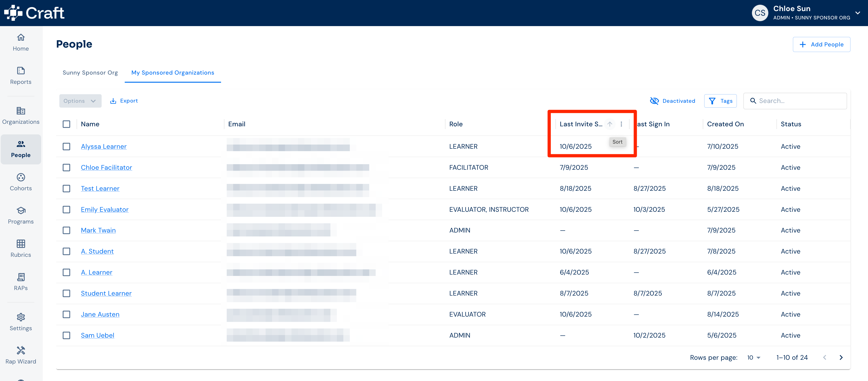Click the Status column header
This screenshot has height=381, width=868.
[791, 124]
